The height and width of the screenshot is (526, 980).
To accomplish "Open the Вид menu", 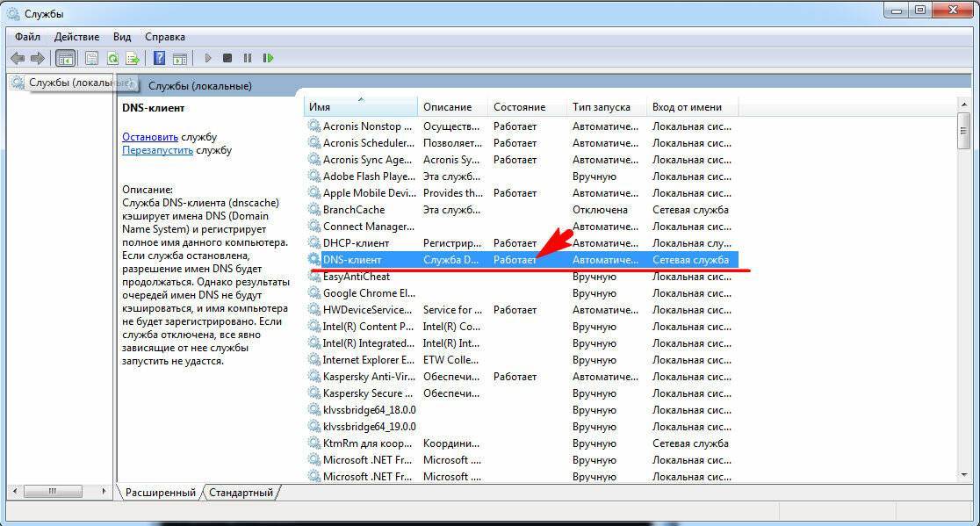I will tap(122, 37).
